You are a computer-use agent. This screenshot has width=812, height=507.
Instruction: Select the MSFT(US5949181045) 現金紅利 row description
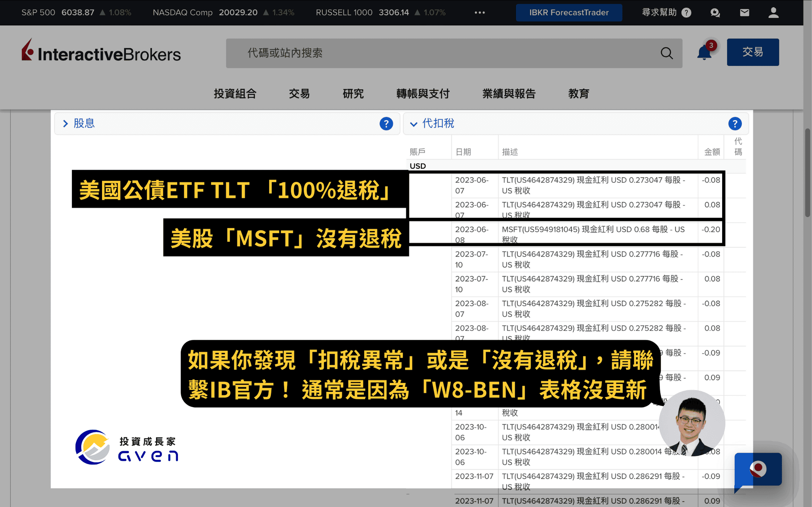(593, 234)
